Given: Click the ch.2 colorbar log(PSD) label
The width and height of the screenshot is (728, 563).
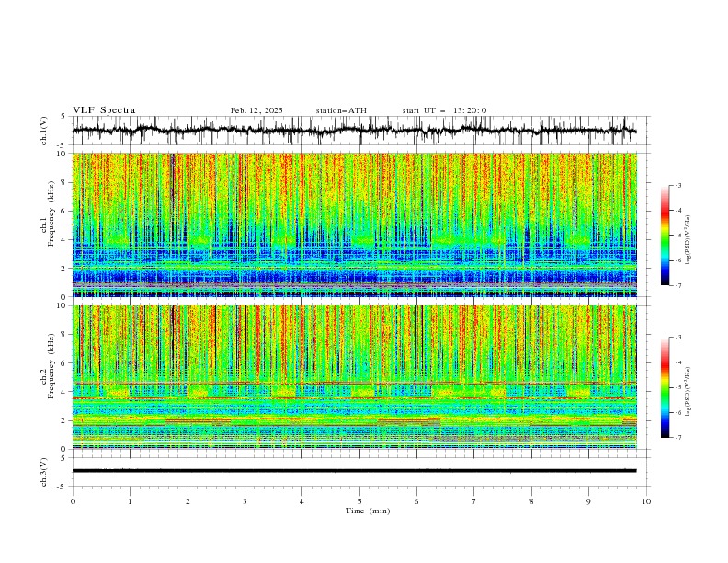Looking at the screenshot, I should [x=688, y=392].
